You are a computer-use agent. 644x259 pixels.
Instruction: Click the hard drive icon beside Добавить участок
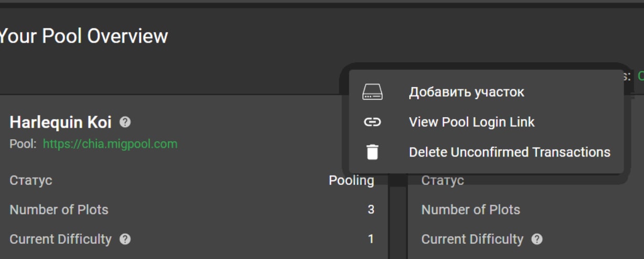(372, 92)
